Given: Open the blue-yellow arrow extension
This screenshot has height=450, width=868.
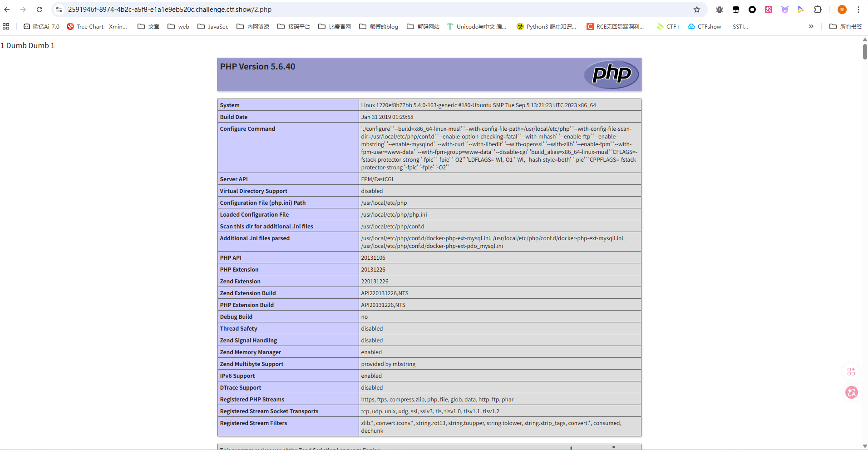Looking at the screenshot, I should [x=801, y=10].
